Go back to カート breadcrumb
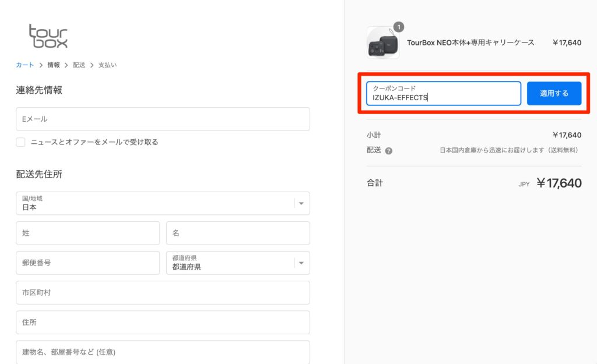 click(x=24, y=65)
